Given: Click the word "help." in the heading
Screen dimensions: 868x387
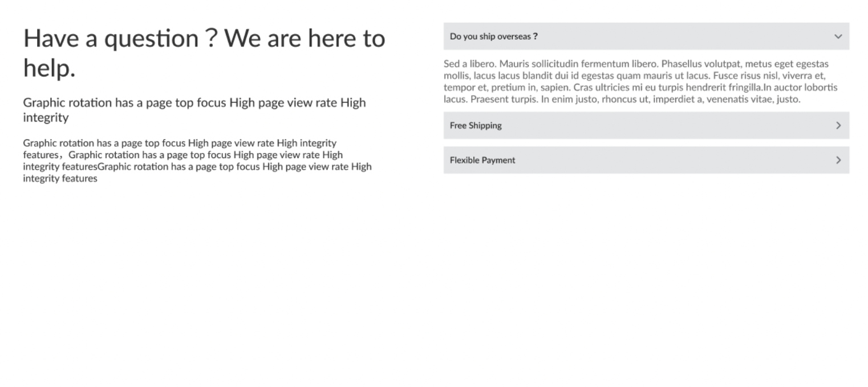Looking at the screenshot, I should (x=49, y=68).
